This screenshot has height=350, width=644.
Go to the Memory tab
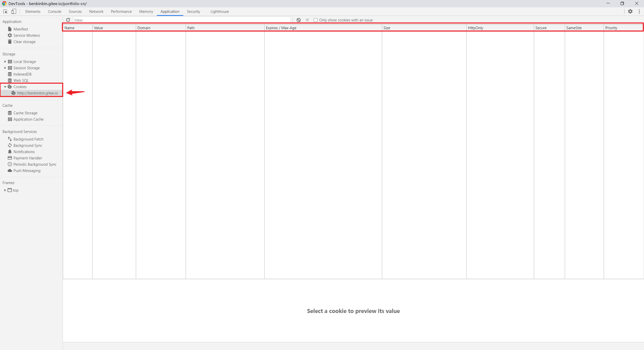(x=146, y=12)
